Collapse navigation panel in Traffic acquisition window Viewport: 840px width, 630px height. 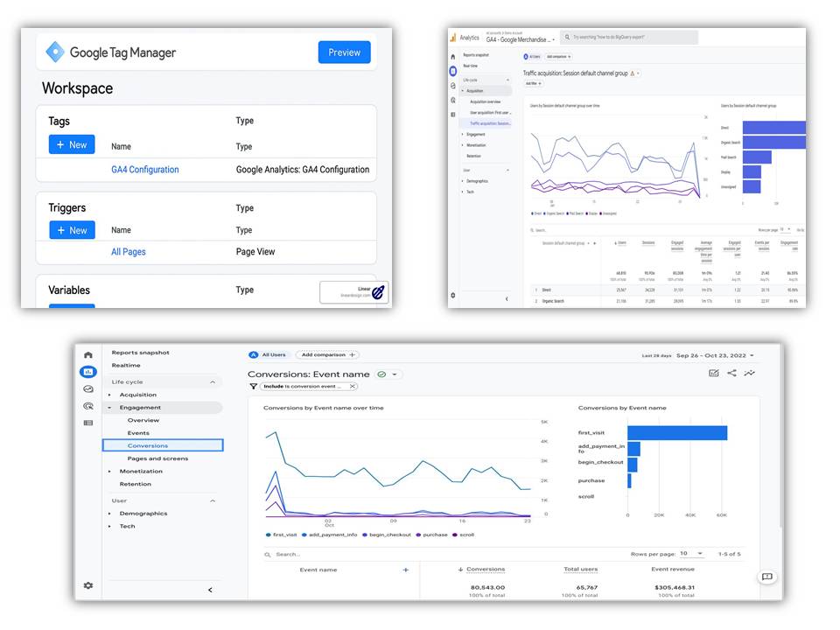[x=507, y=299]
